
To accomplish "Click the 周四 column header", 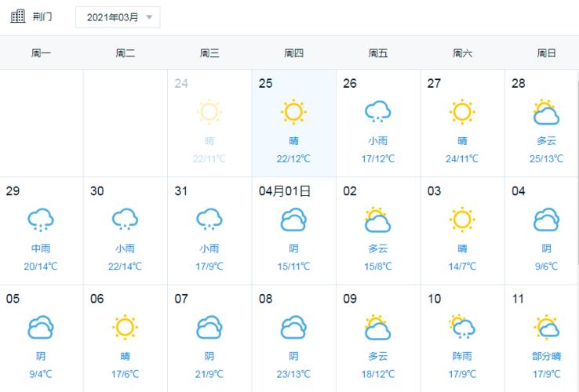I will tap(293, 53).
